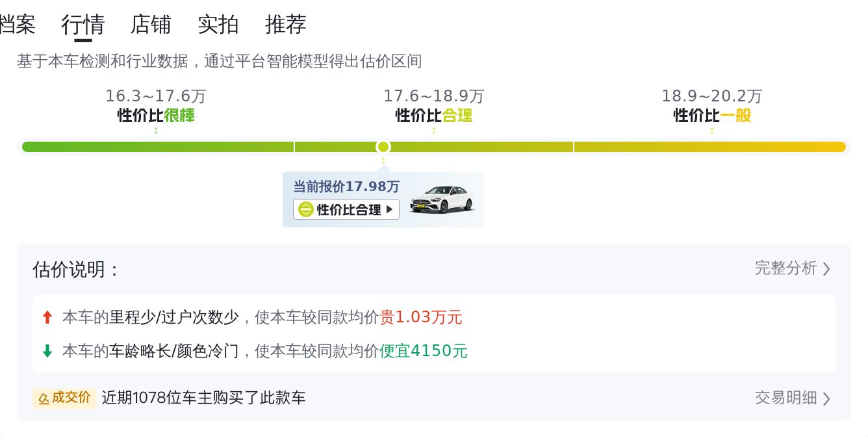This screenshot has width=868, height=438.
Task: Click the 性价比很棒 label
Action: (156, 116)
